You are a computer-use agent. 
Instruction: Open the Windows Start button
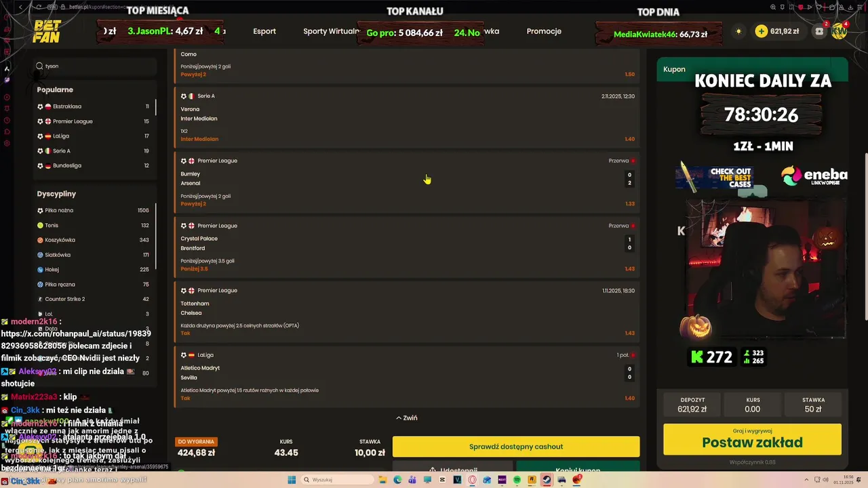coord(292,480)
